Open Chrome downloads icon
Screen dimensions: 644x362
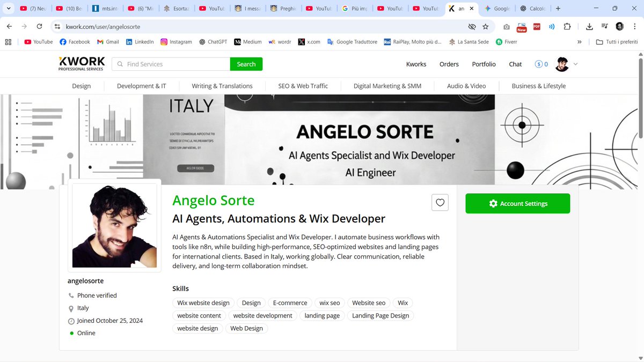(x=589, y=26)
